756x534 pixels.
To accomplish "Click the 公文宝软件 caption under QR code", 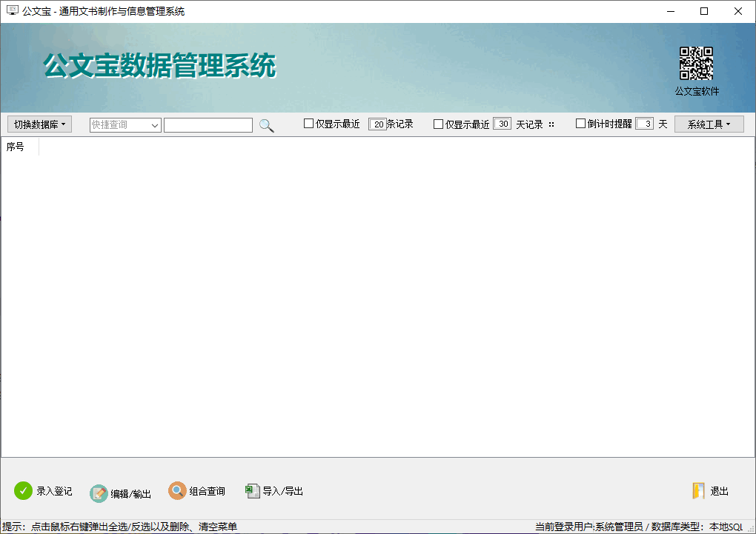I will pos(696,91).
